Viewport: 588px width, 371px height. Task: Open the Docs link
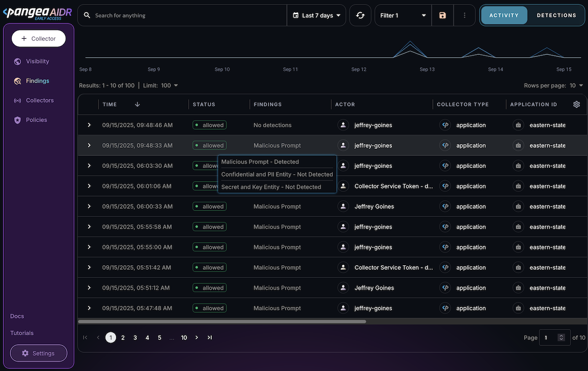tap(17, 316)
